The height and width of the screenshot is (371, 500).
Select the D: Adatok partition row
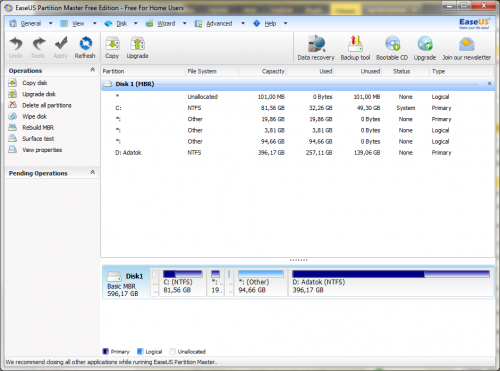point(297,153)
